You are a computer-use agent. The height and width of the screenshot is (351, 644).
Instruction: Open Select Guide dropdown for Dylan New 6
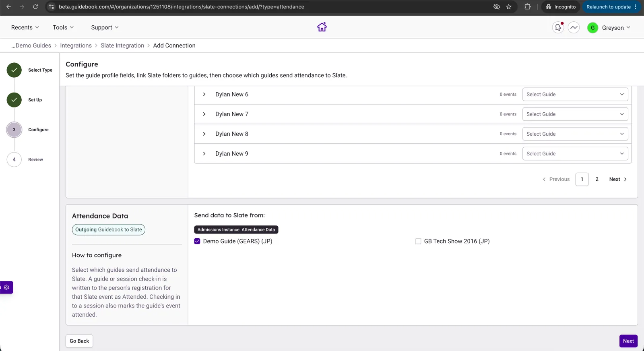(x=575, y=94)
